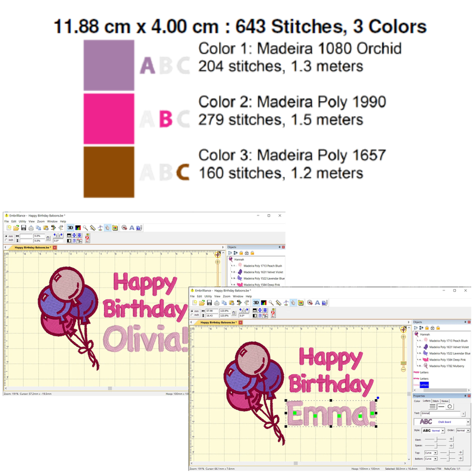Image resolution: width=476 pixels, height=476 pixels.
Task: Open the Utility menu in Emma window
Action: (208, 296)
